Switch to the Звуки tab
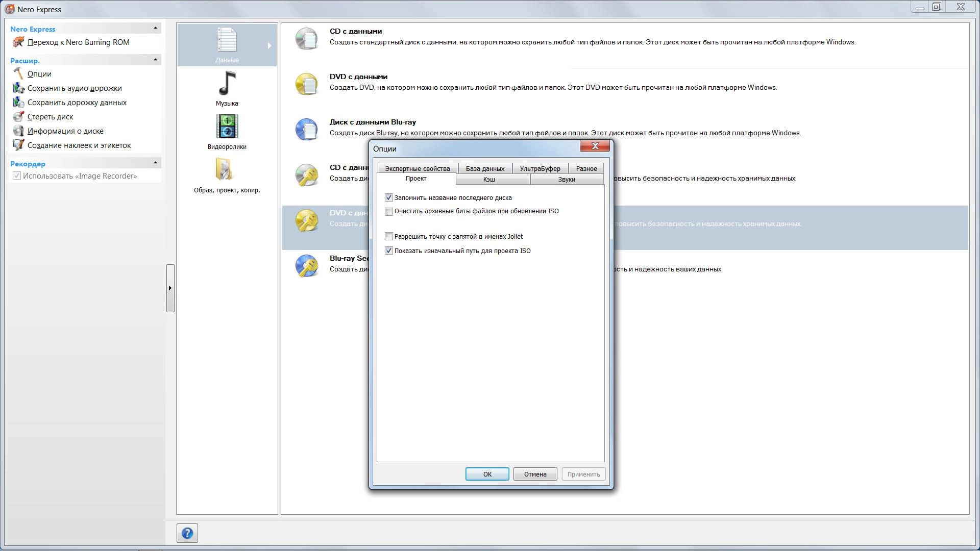The height and width of the screenshot is (551, 980). 567,180
